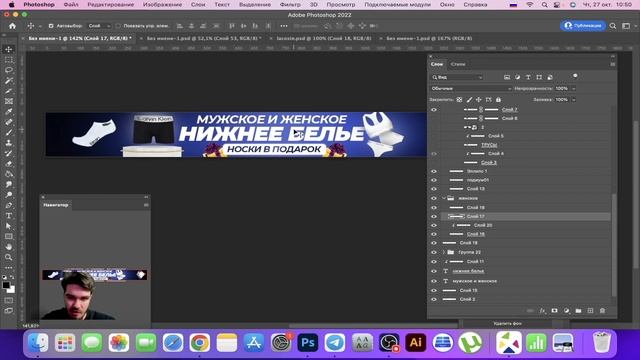Select the Horizontal Type tool
Viewport: 640px width, 360px height.
[9, 216]
